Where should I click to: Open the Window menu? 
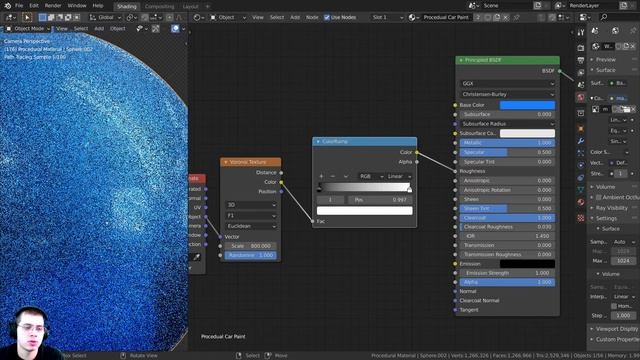(x=77, y=6)
